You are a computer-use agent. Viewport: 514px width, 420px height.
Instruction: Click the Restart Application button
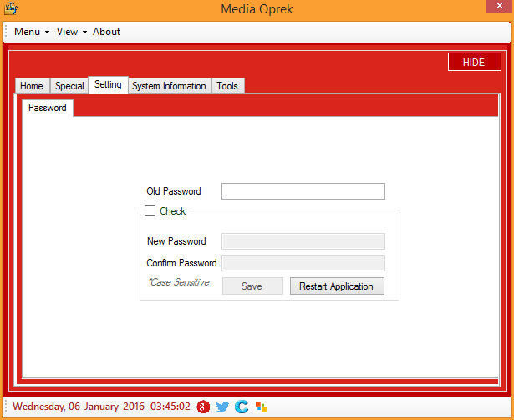point(337,286)
